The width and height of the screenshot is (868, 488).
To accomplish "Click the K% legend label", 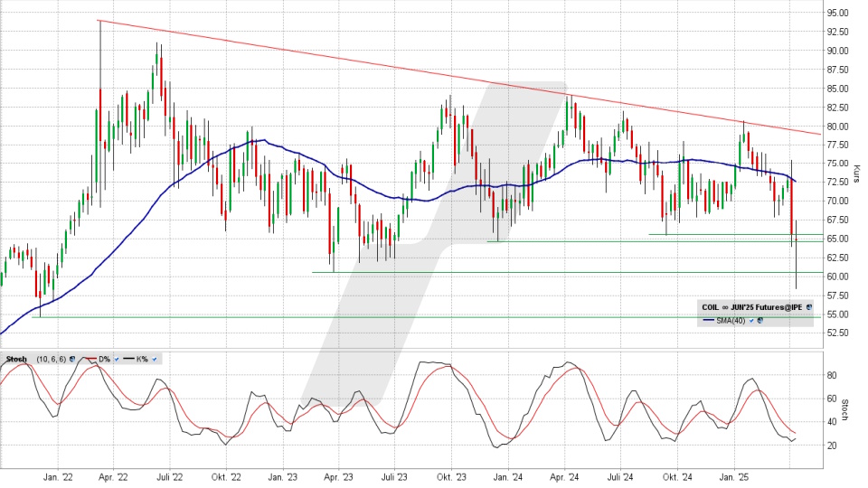I will [x=142, y=359].
